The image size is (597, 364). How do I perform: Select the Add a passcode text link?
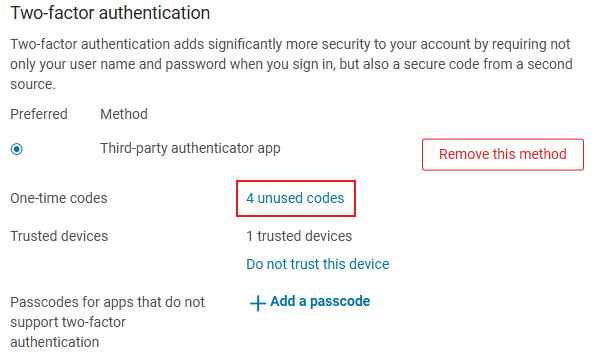[320, 301]
